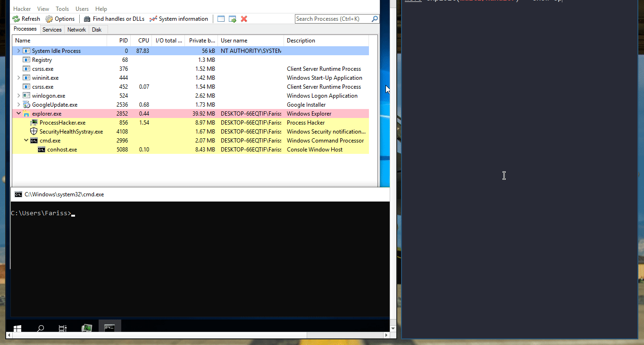This screenshot has width=644, height=345.
Task: Select the Processes tab
Action: 25,29
